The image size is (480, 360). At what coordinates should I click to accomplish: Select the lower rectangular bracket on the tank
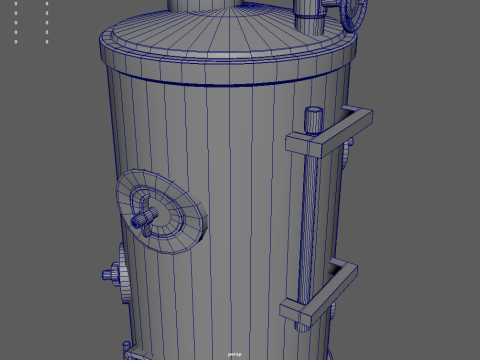[x=319, y=293]
